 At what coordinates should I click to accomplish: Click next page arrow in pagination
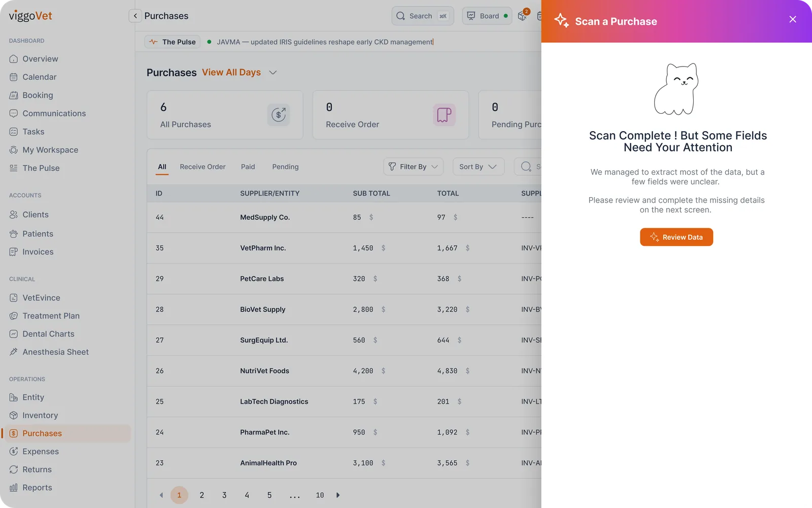pyautogui.click(x=338, y=495)
